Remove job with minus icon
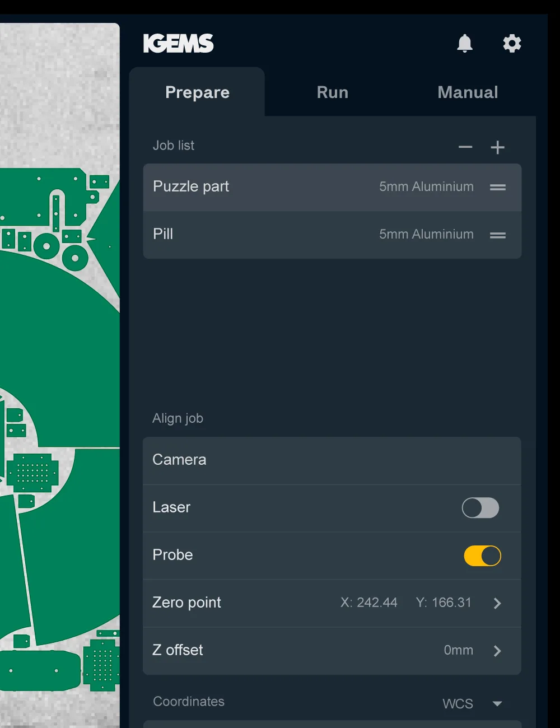 point(465,147)
